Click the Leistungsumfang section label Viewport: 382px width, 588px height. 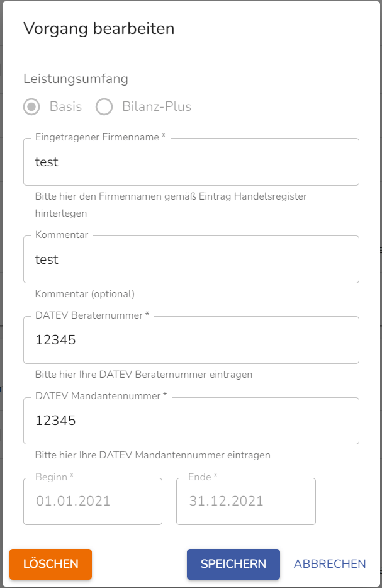pos(76,79)
